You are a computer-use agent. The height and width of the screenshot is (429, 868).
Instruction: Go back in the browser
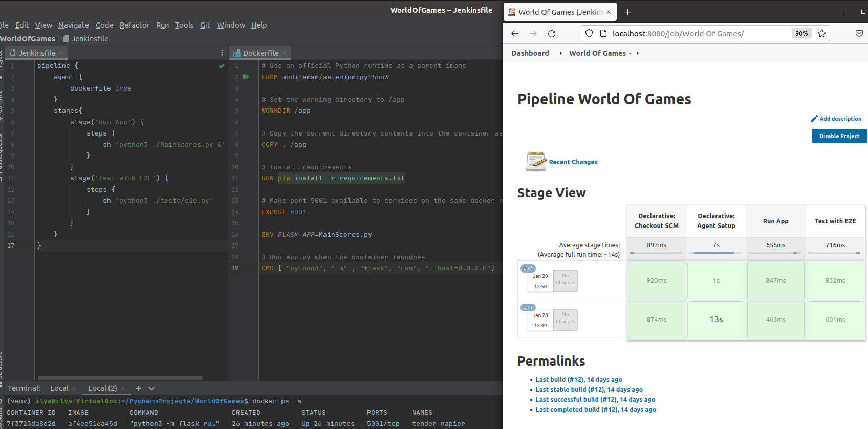[515, 34]
